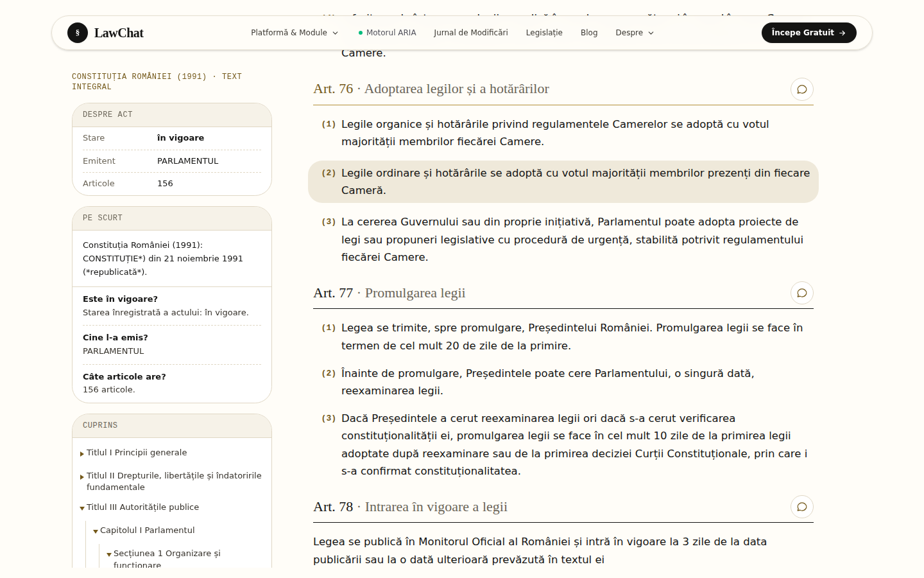924x578 pixels.
Task: Collapse Titlul III Autoritățile publice
Action: click(139, 507)
